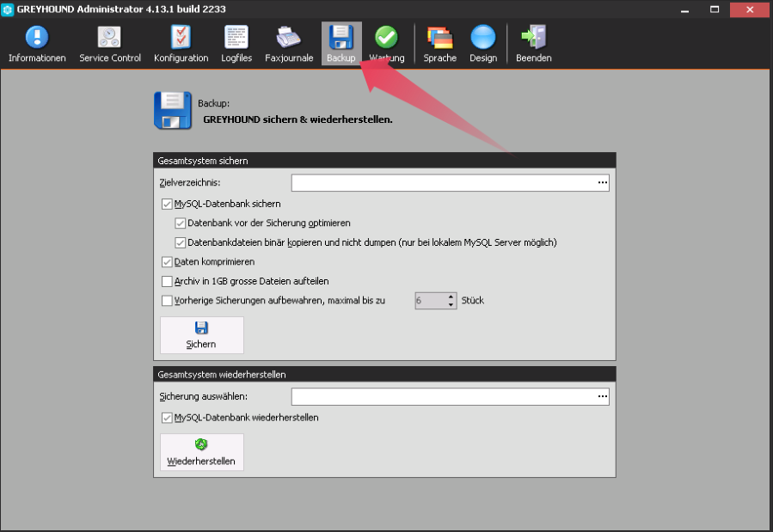773x532 pixels.
Task: Minimize the GREYHOUND Administrator window
Action: coord(684,9)
